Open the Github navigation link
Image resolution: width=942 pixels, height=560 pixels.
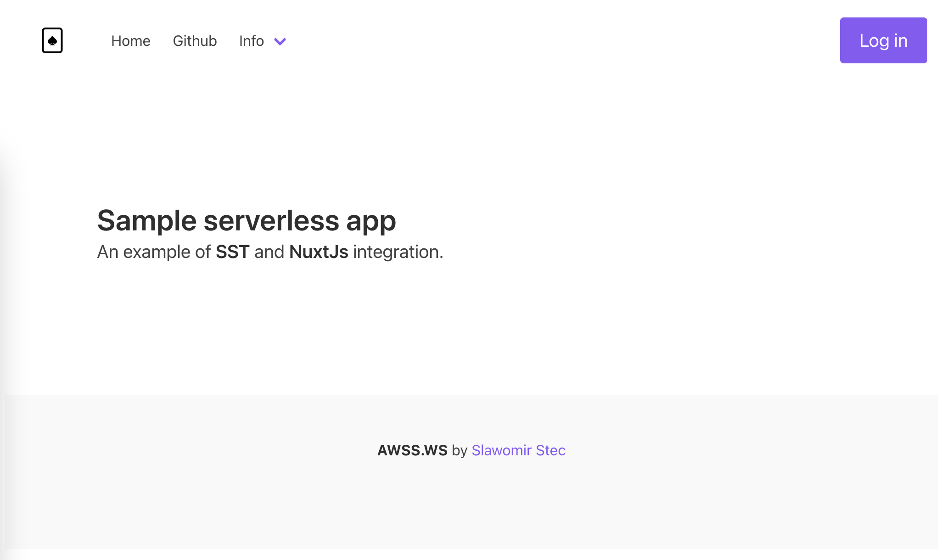(x=195, y=41)
